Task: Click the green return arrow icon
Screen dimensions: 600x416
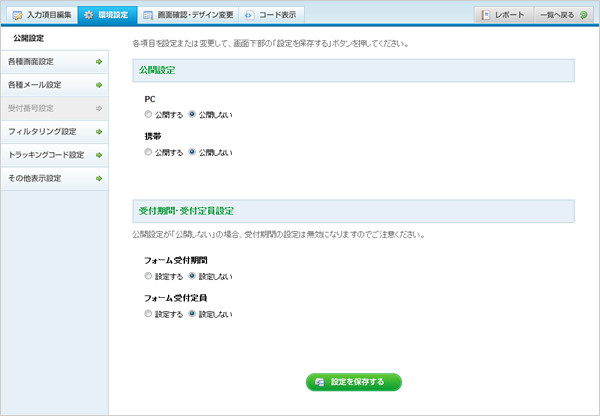Action: pos(584,15)
